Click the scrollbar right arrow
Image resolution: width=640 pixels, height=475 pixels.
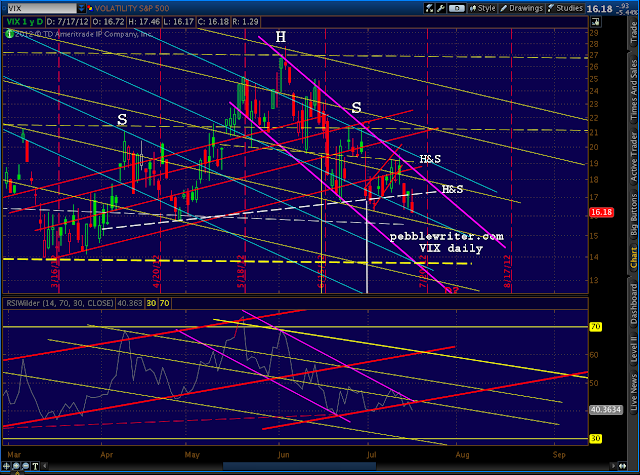point(613,466)
